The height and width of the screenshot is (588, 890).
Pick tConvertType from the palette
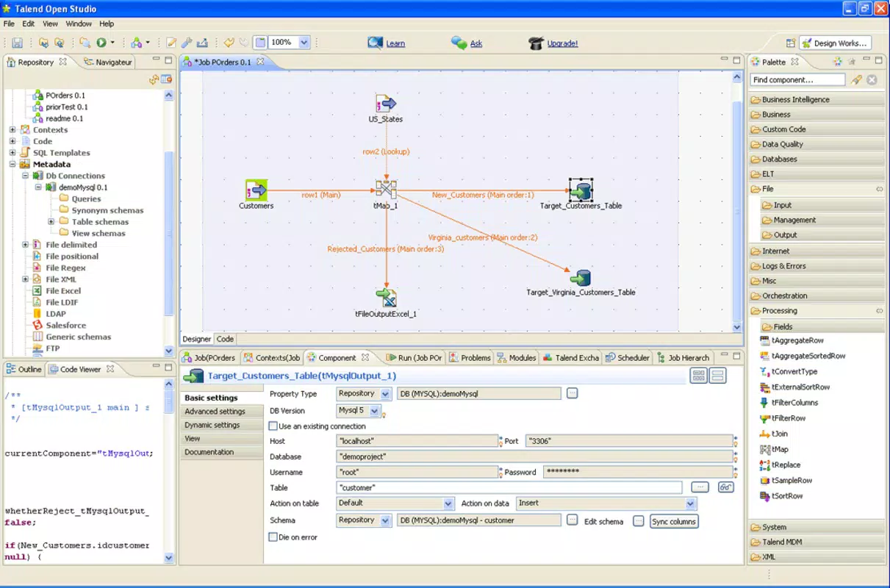789,371
